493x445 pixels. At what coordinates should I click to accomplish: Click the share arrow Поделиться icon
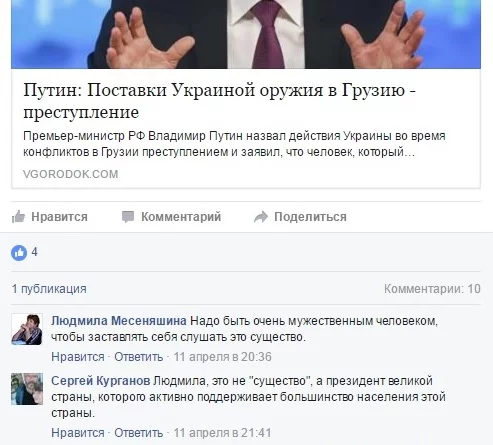[261, 217]
